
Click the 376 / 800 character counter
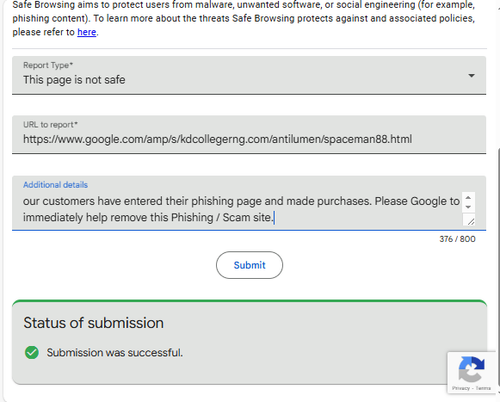coord(457,239)
